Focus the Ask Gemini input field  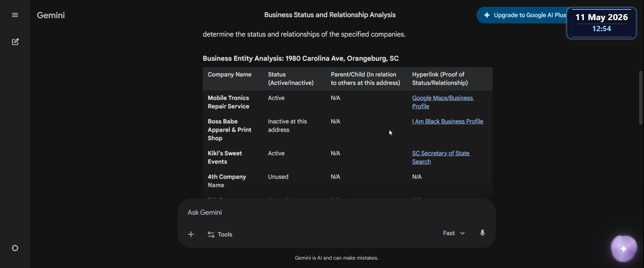point(336,213)
